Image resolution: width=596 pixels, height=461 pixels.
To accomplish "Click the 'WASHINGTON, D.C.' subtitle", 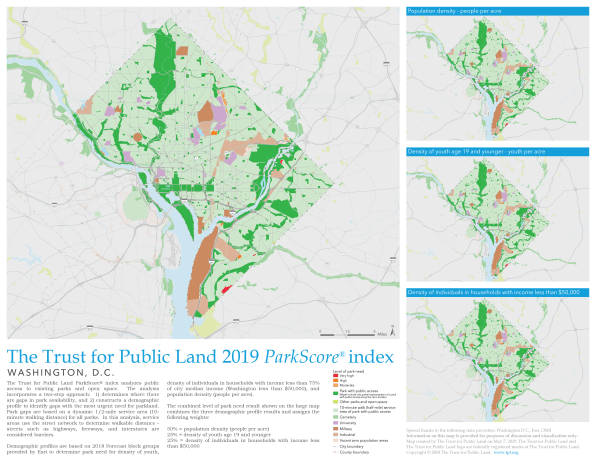I will [61, 372].
